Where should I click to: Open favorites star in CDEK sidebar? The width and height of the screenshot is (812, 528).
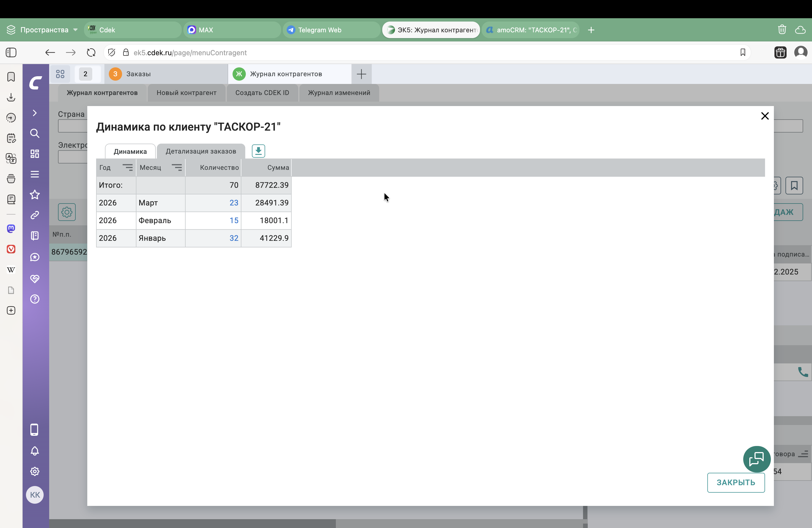(35, 195)
